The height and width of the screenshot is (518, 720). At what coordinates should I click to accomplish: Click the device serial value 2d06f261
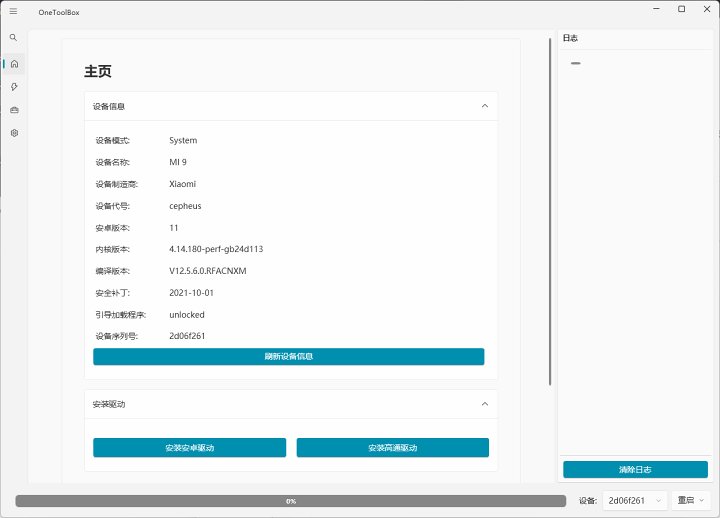187,336
